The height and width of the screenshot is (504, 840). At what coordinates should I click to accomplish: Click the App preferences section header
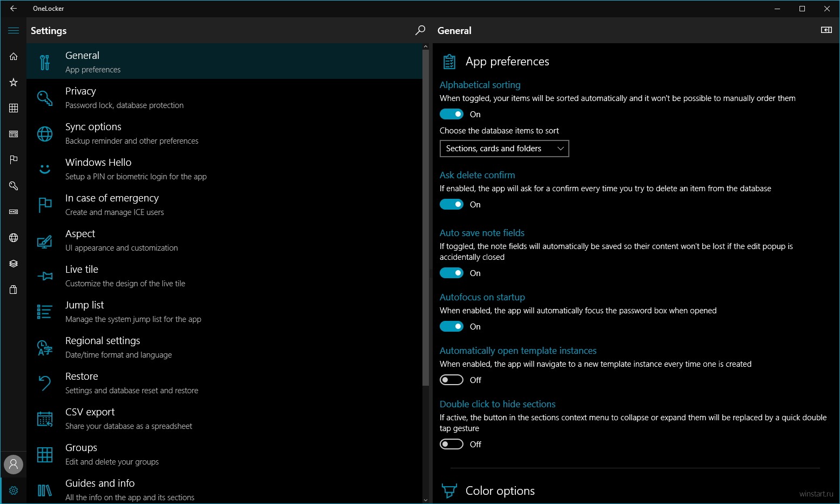point(507,62)
